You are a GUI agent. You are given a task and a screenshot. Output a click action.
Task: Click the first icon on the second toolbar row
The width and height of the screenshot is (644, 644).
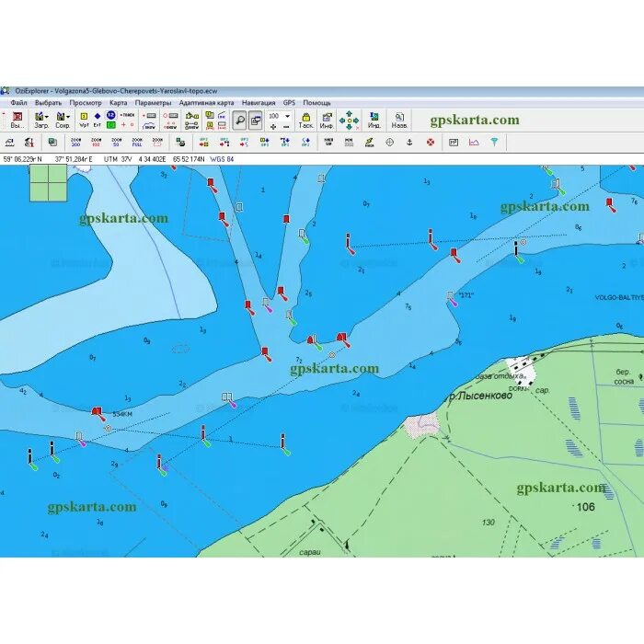point(9,142)
